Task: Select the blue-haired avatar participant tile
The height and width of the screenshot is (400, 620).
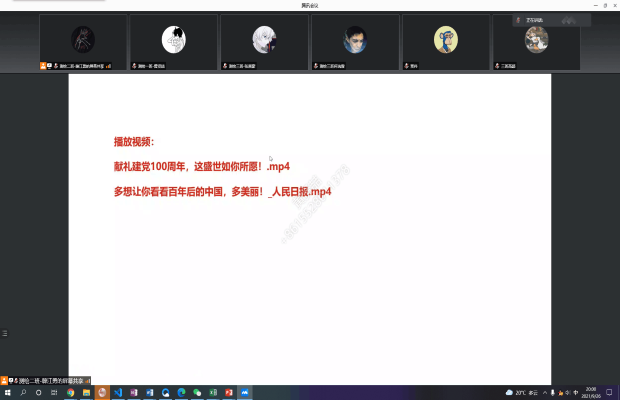Action: click(x=355, y=41)
